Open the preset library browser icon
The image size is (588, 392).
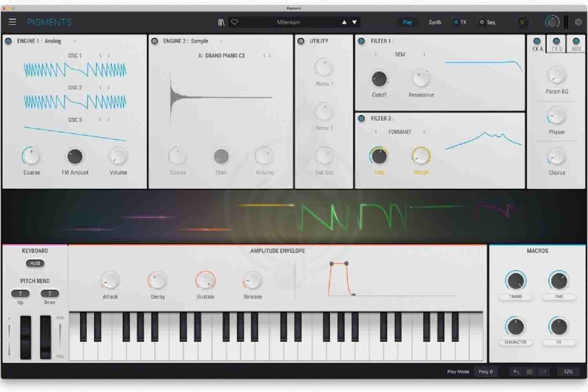tap(221, 22)
